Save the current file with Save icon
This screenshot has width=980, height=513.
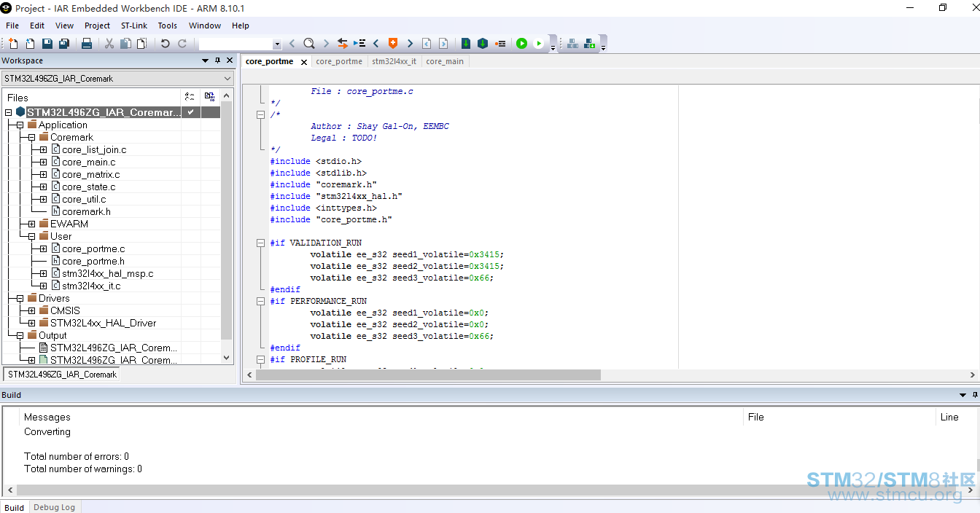pyautogui.click(x=47, y=44)
